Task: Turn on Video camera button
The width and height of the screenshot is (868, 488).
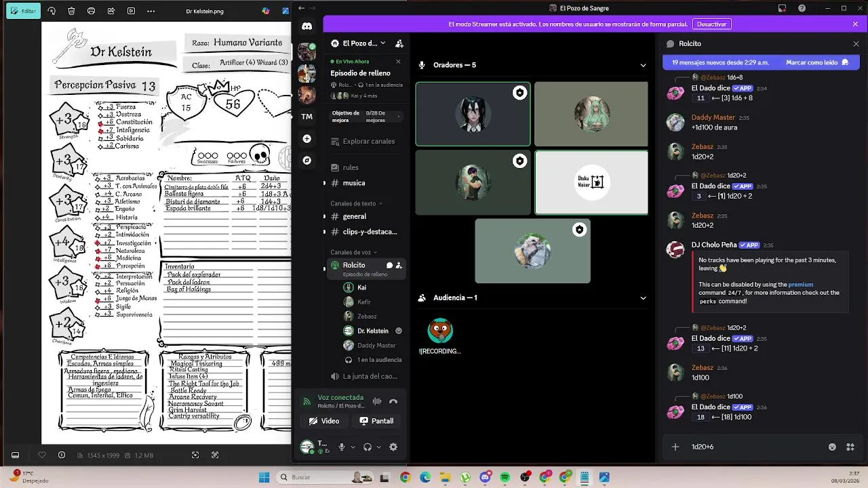Action: [x=324, y=421]
